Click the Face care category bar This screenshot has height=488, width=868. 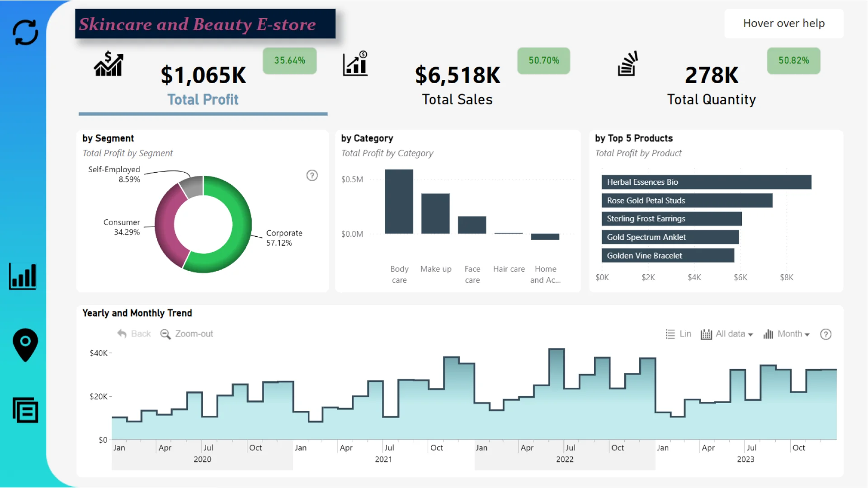point(472,225)
